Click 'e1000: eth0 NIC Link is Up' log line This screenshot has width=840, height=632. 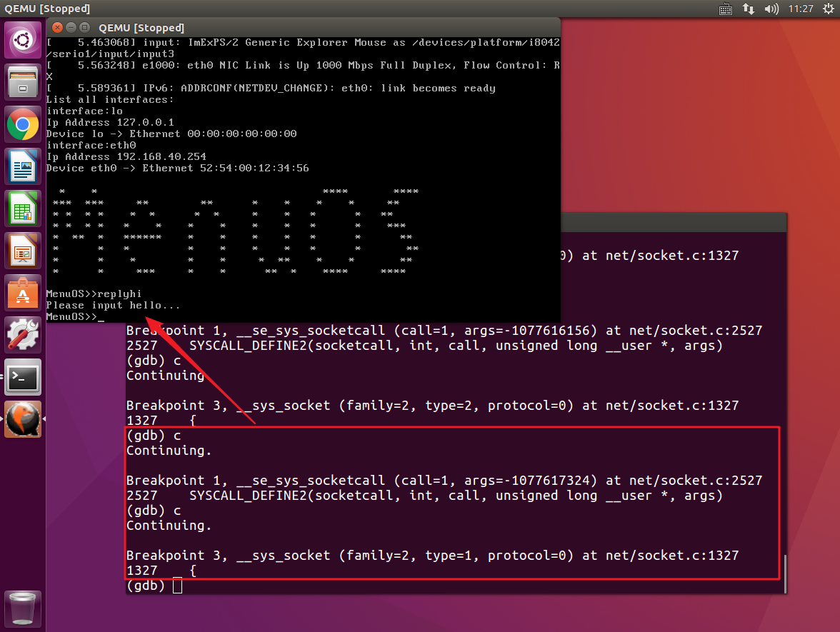(x=303, y=66)
